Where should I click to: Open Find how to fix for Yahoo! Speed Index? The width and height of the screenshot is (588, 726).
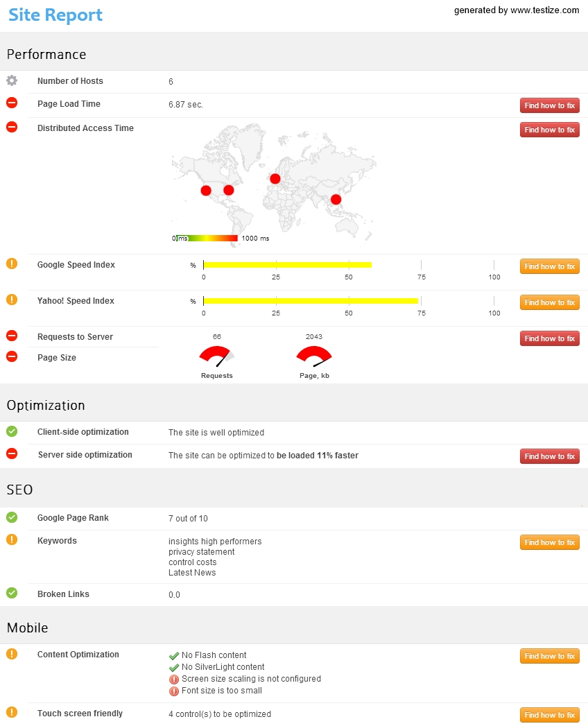[549, 302]
